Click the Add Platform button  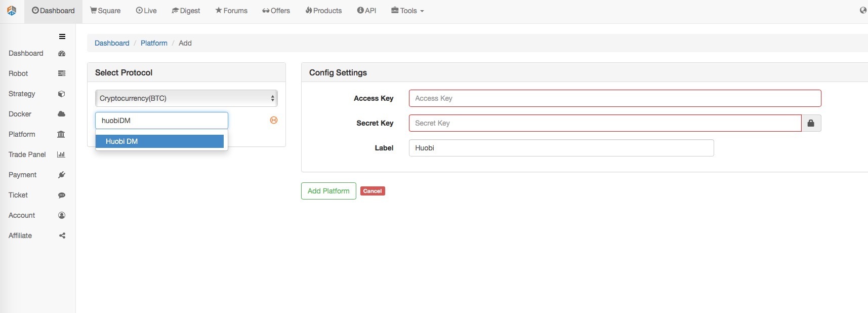[x=328, y=191]
